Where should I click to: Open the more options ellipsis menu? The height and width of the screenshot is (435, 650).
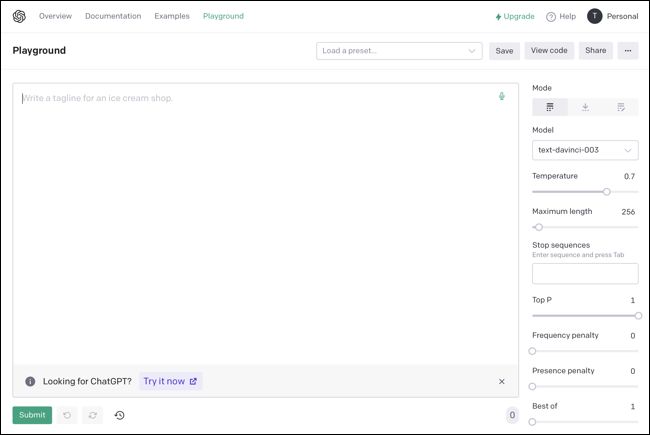(x=628, y=50)
